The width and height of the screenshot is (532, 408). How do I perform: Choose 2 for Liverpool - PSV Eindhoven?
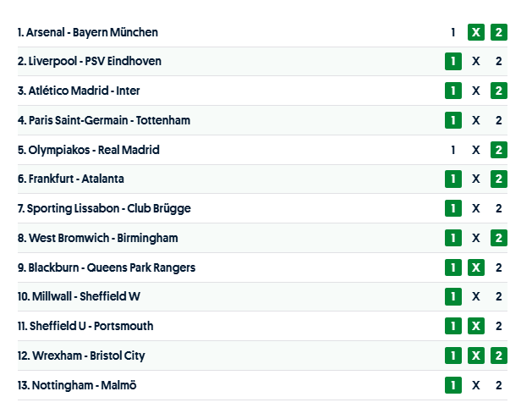pos(499,62)
